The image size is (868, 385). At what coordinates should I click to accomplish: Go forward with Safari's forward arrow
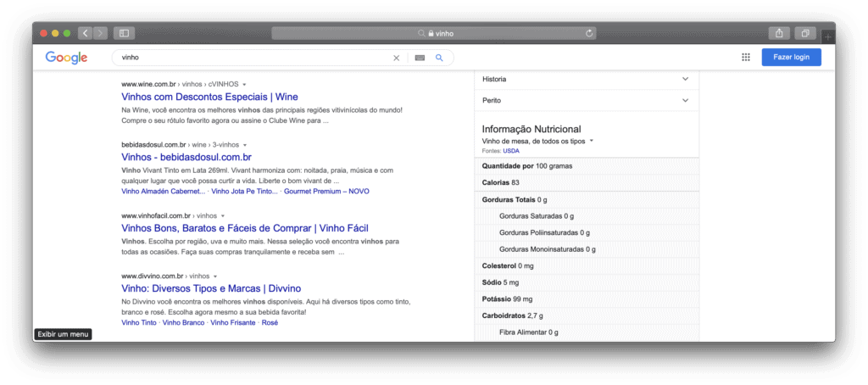pos(100,33)
